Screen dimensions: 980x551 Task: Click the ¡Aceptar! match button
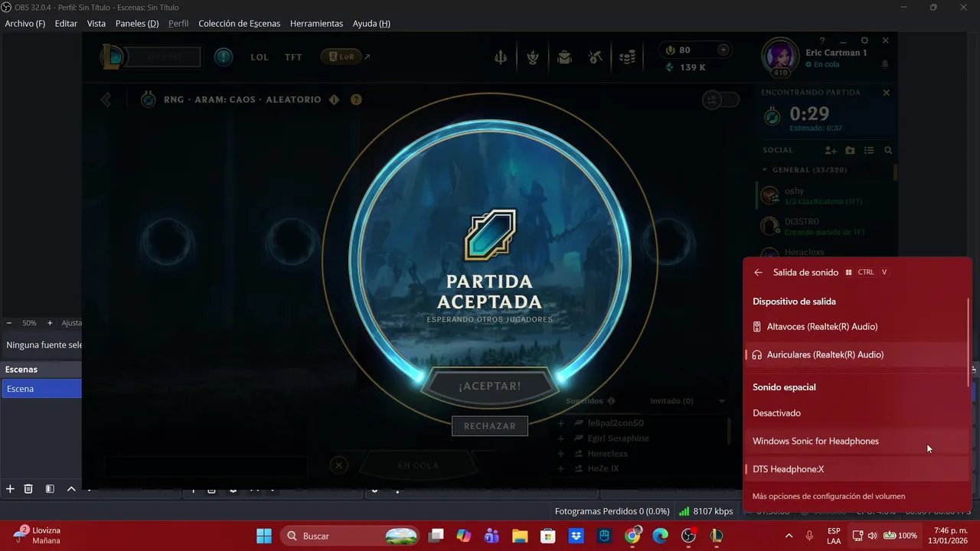pyautogui.click(x=490, y=386)
